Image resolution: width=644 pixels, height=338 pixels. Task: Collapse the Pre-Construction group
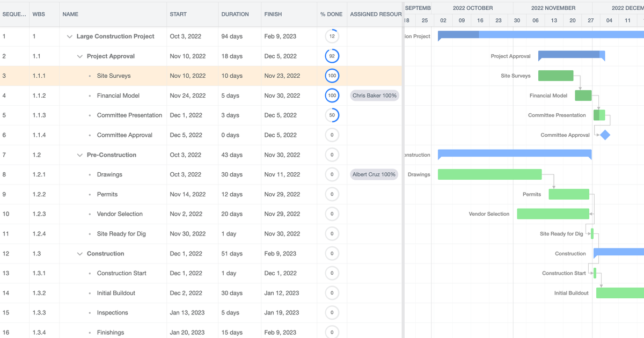click(x=79, y=155)
